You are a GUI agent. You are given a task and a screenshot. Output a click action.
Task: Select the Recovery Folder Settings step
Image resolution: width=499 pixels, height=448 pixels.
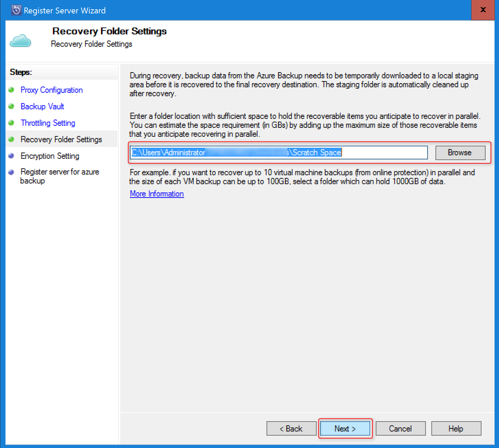click(x=61, y=139)
